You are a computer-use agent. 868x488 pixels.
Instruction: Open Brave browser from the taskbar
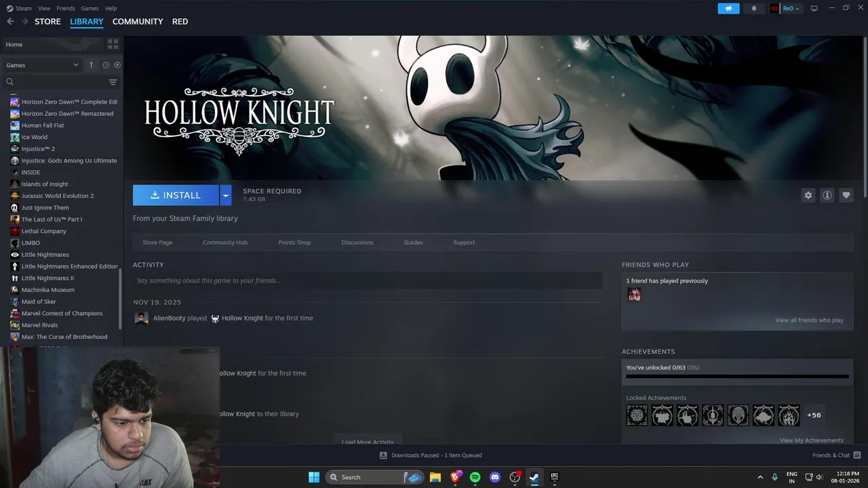click(456, 477)
